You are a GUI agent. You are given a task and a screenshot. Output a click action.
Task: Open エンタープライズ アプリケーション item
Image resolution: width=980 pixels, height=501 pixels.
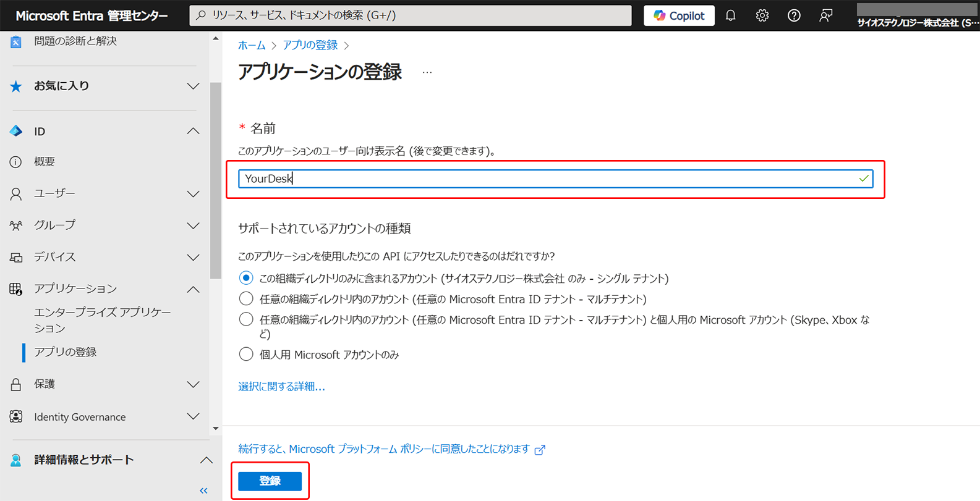103,320
